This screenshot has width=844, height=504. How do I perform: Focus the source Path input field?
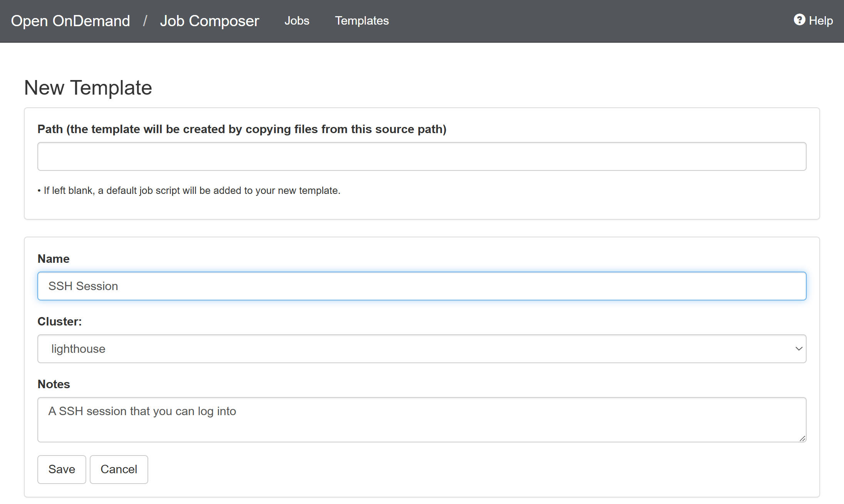tap(422, 156)
